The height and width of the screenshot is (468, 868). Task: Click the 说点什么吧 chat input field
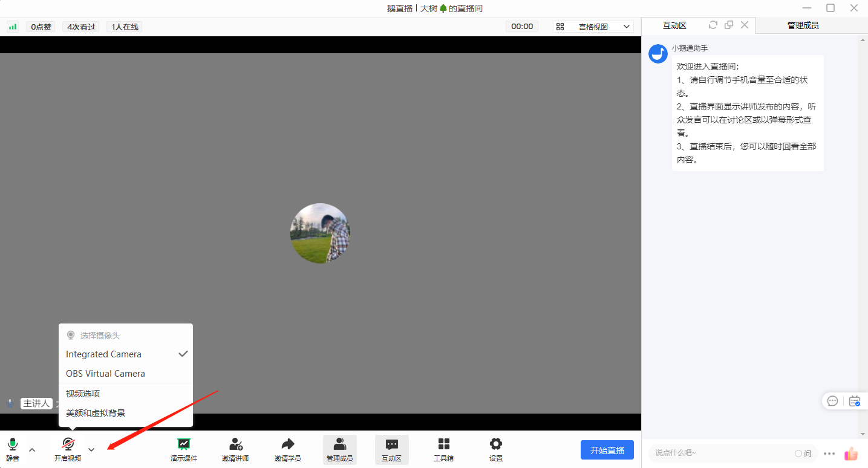(x=723, y=453)
